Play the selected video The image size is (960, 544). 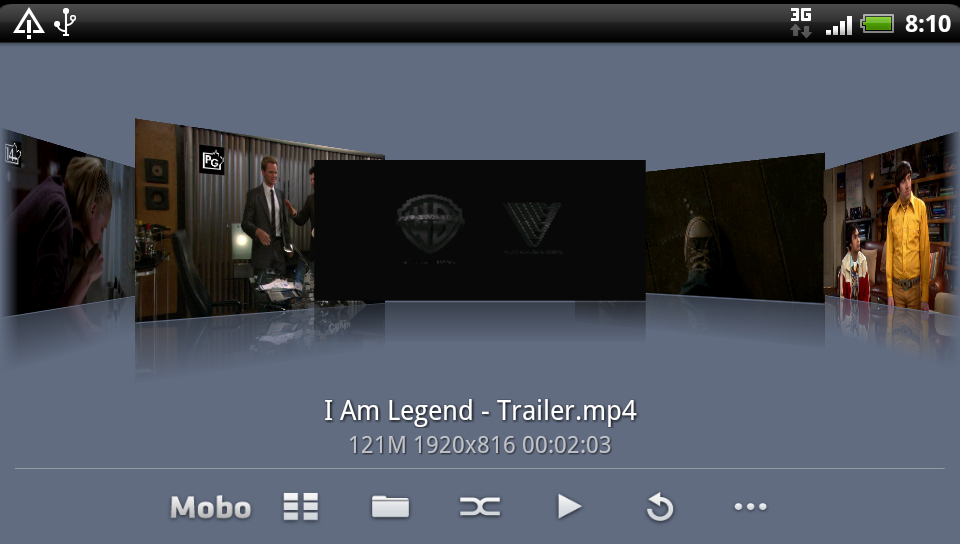tap(569, 507)
